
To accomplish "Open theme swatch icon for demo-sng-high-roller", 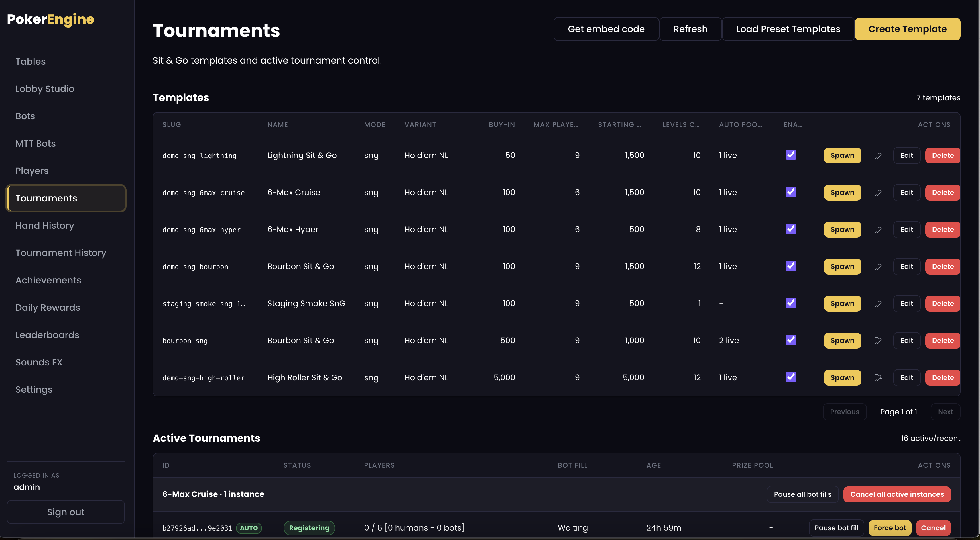I will tap(878, 378).
